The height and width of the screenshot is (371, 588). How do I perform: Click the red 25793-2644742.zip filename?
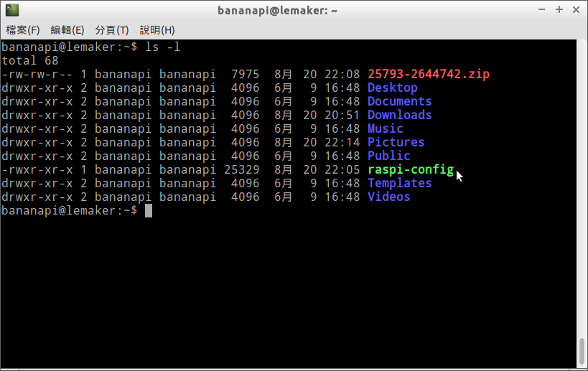[429, 74]
